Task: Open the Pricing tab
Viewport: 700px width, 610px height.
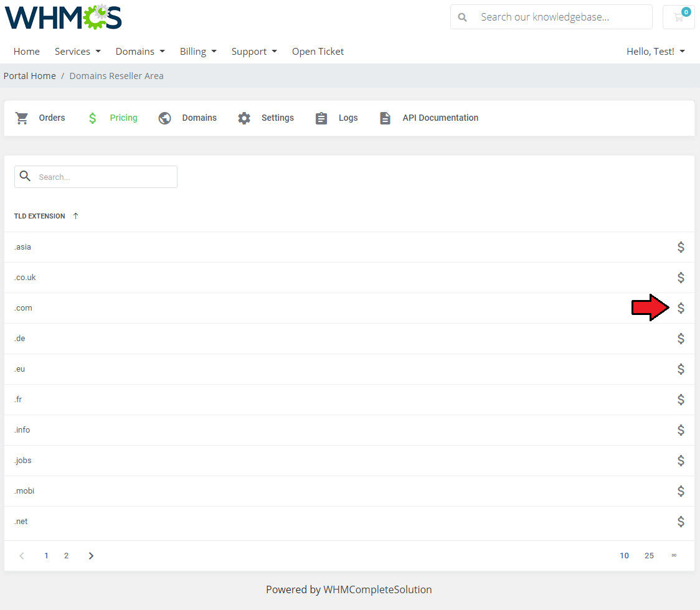Action: click(x=113, y=118)
